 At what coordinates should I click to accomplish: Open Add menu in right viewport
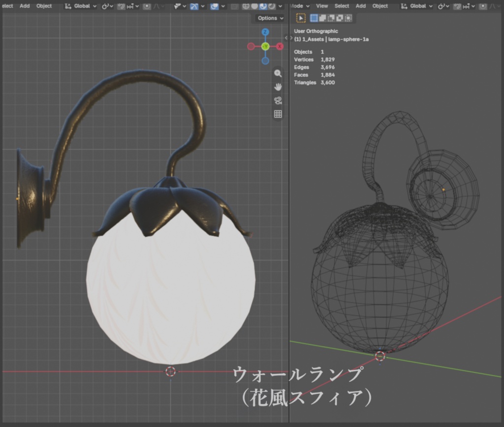pyautogui.click(x=361, y=6)
